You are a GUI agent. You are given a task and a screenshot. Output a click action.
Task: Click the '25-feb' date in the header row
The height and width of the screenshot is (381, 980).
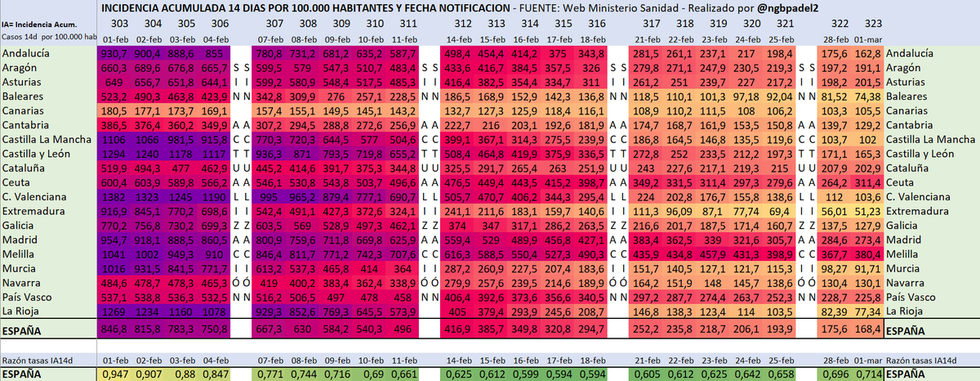coord(781,39)
